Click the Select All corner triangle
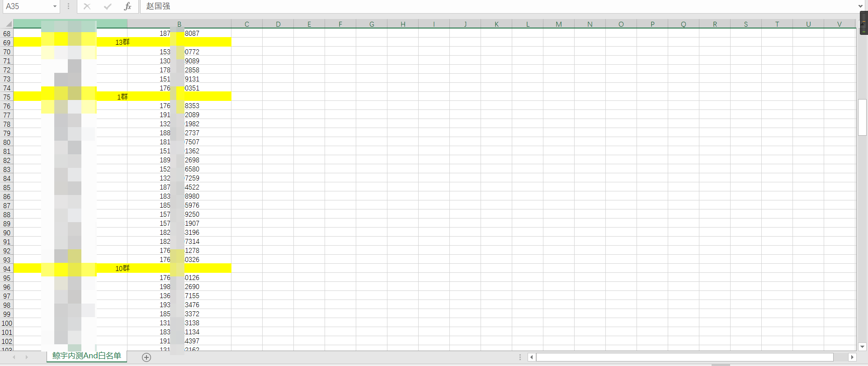The image size is (868, 366). coord(8,24)
